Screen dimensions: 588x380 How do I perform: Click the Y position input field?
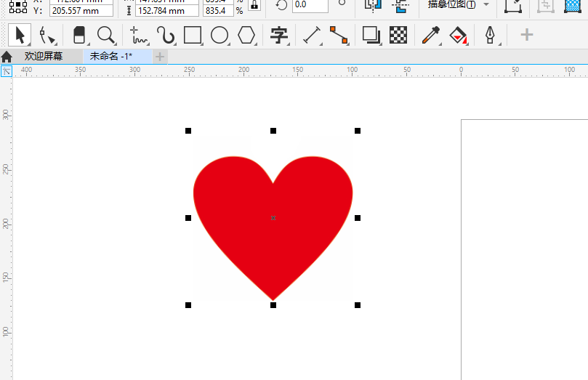81,11
